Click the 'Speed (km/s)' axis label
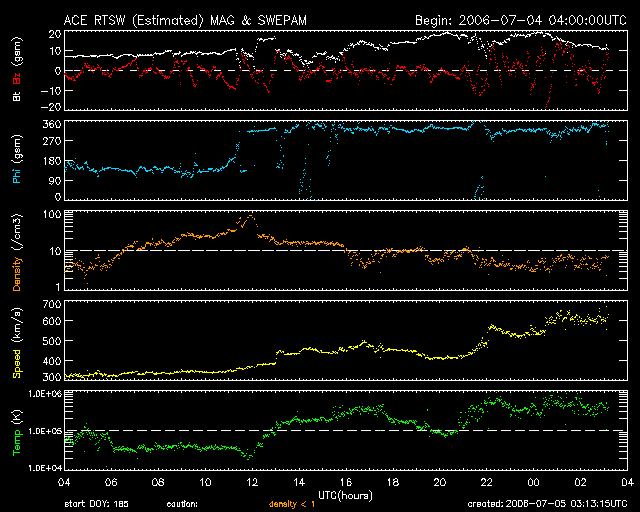Image resolution: width=640 pixels, height=512 pixels. tap(17, 343)
